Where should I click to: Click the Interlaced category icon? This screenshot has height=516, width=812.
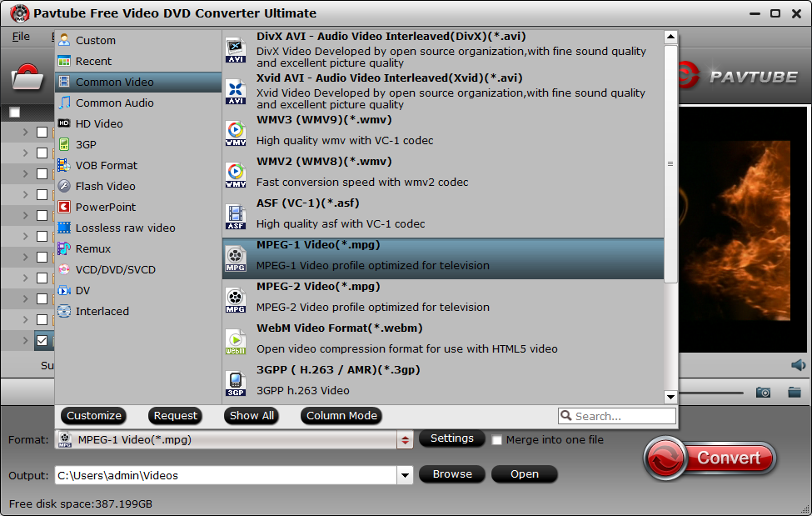pyautogui.click(x=64, y=311)
